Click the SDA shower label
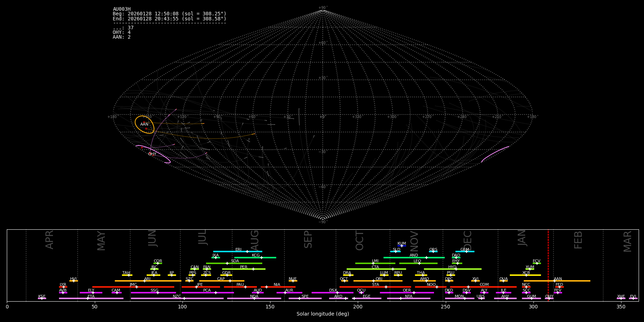This screenshot has height=322, width=644. click(235, 261)
